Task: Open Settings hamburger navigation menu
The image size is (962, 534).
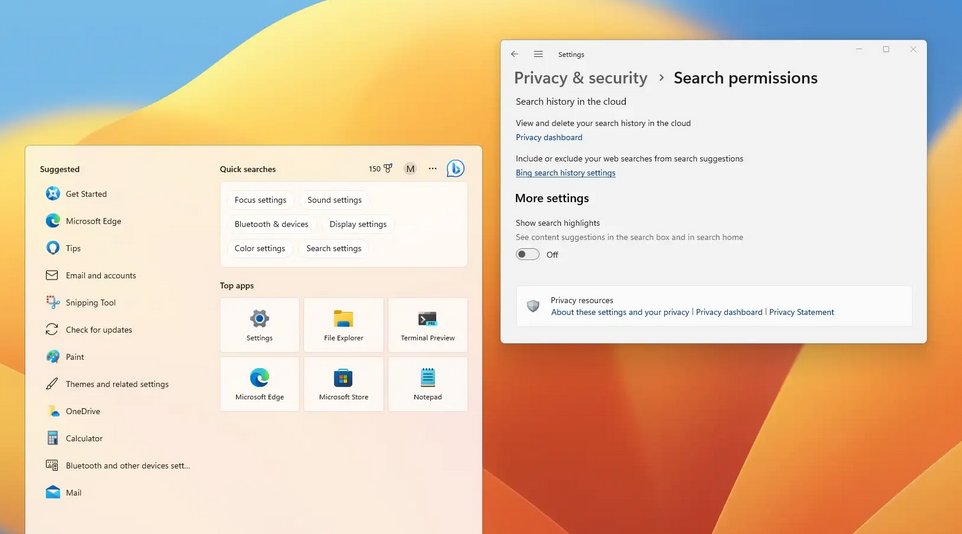Action: point(538,54)
